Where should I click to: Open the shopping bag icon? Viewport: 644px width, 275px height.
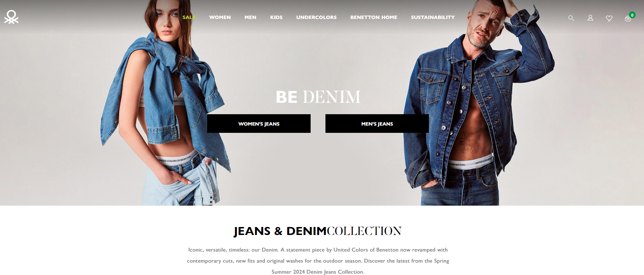pyautogui.click(x=628, y=19)
